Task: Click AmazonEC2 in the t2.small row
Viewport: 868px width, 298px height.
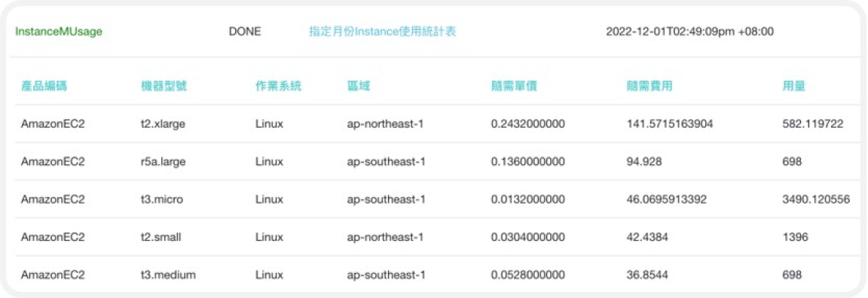Action: [x=53, y=236]
